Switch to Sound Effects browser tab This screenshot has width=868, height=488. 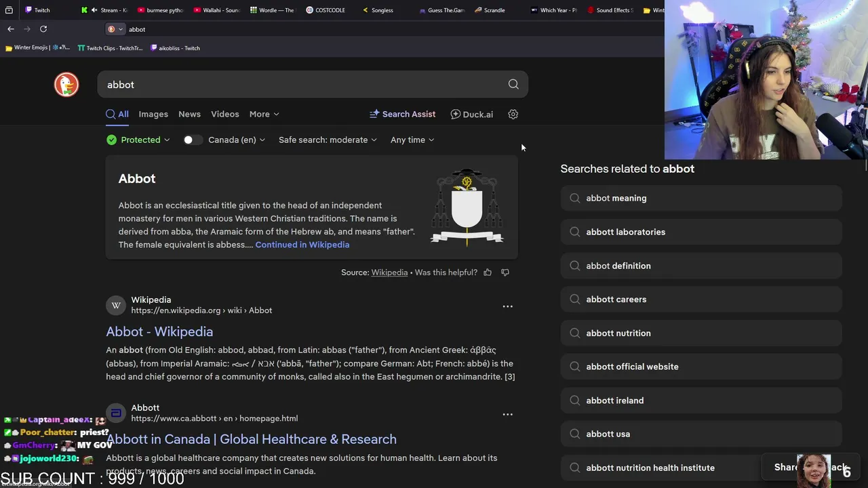pos(610,10)
